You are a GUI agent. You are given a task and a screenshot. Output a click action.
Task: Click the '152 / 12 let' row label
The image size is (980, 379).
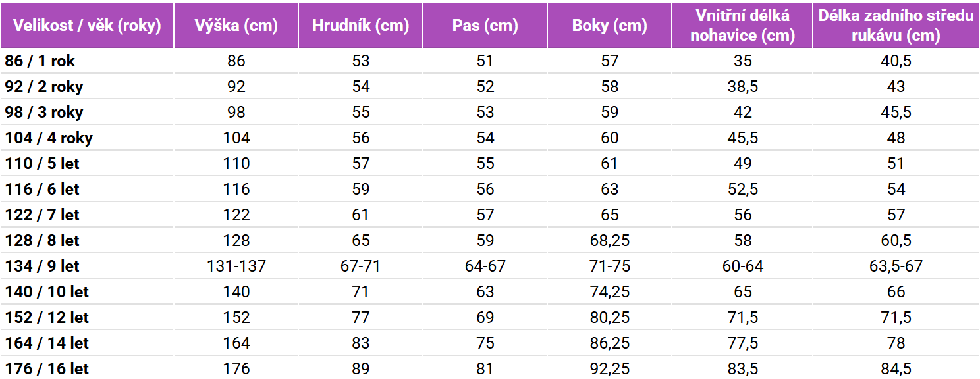click(47, 318)
